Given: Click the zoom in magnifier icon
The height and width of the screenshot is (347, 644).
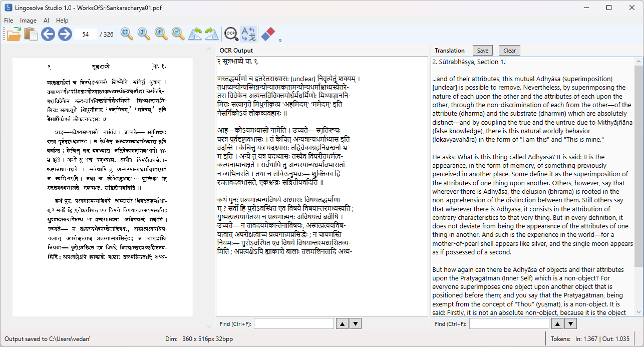Looking at the screenshot, I should [x=161, y=34].
